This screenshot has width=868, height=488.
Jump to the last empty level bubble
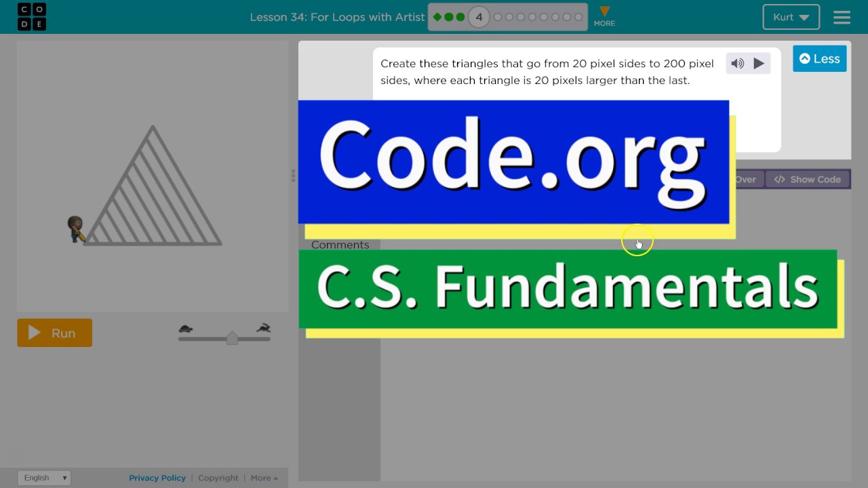click(x=578, y=17)
